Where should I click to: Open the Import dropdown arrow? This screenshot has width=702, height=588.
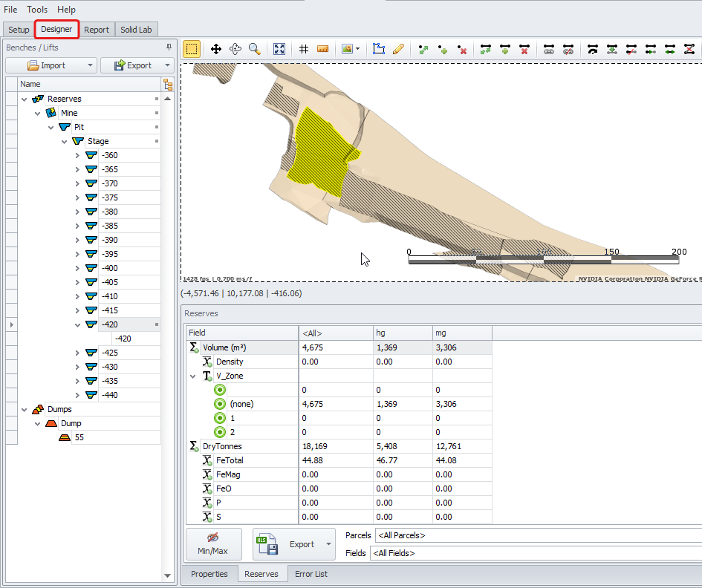click(90, 65)
